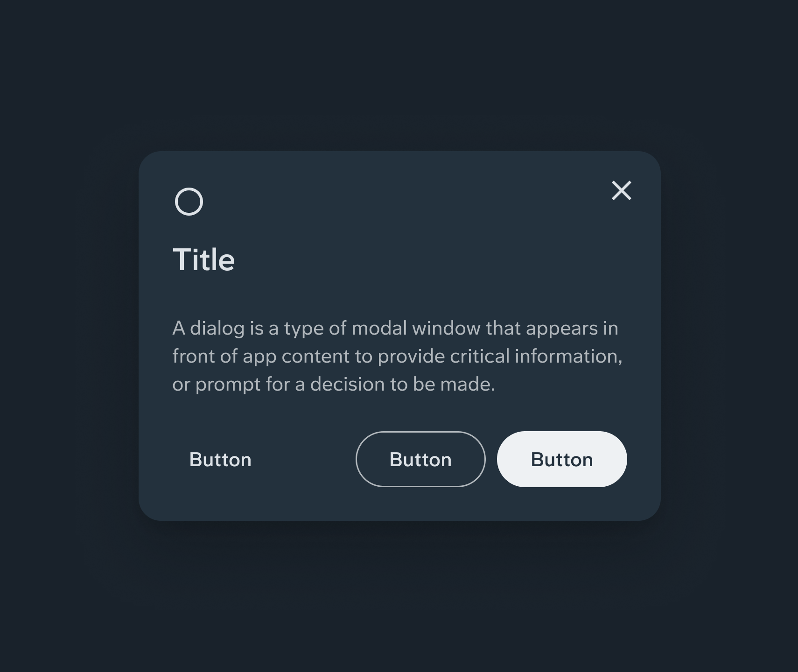Click the dialog description paragraph
Screen dimensions: 798x672
coord(397,356)
